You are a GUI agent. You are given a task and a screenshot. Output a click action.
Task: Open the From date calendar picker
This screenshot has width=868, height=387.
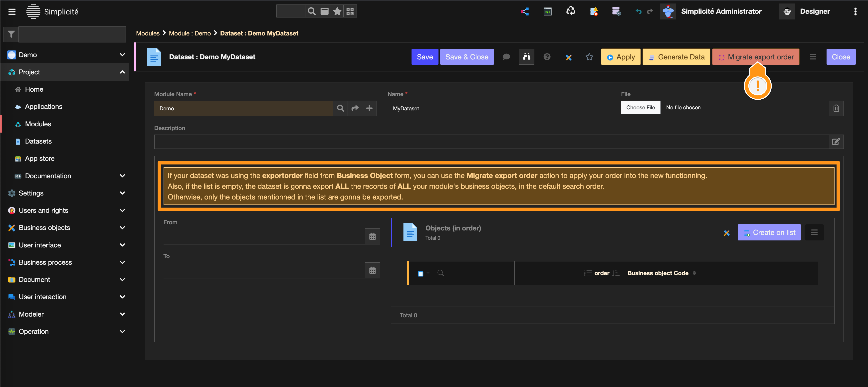372,236
